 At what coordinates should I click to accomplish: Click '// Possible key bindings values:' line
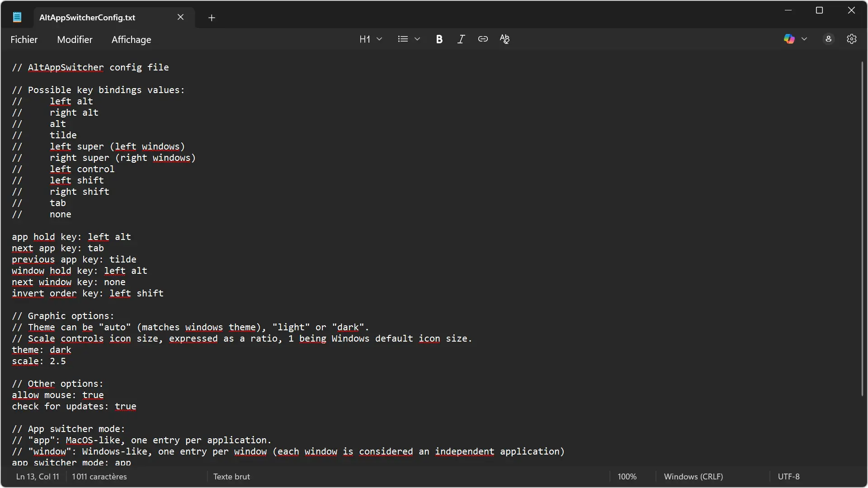[98, 90]
